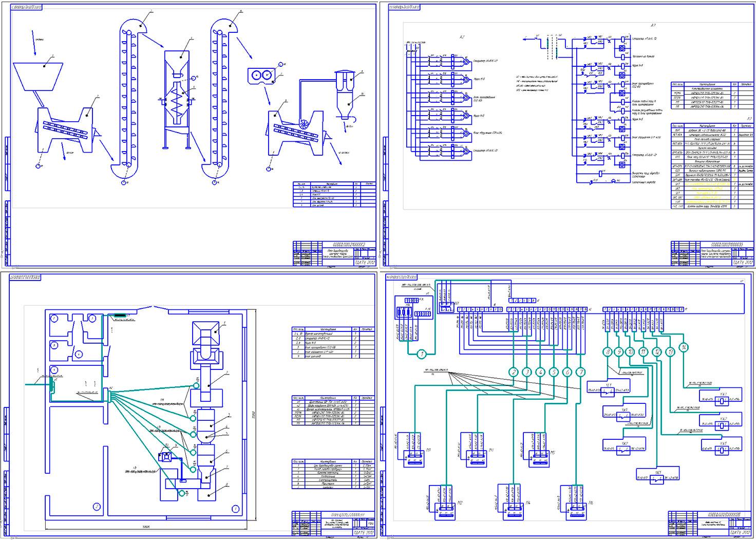The image size is (756, 540).
Task: Click the yellow highlighted rows in the parts table
Action: 709,192
